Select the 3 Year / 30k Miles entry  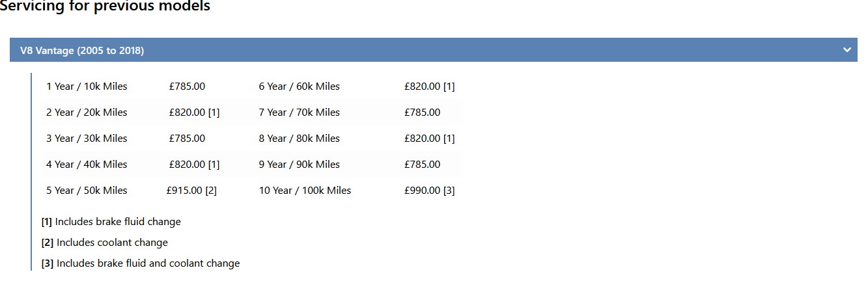point(87,139)
